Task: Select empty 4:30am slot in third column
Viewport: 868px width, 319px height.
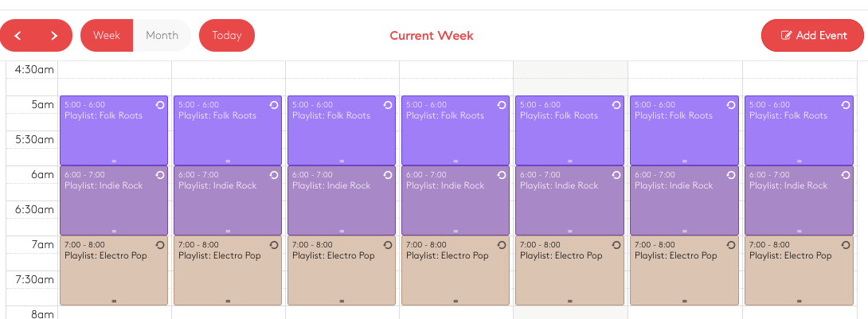Action: (342, 70)
